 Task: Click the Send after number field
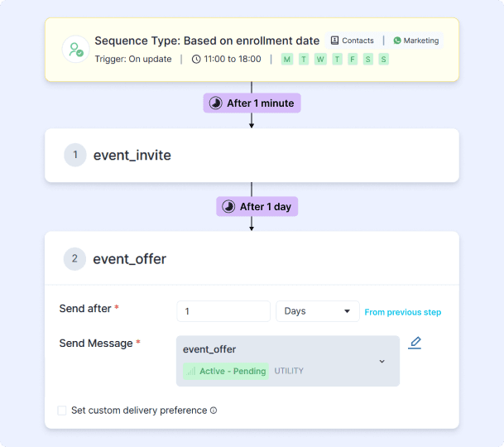[x=223, y=311]
